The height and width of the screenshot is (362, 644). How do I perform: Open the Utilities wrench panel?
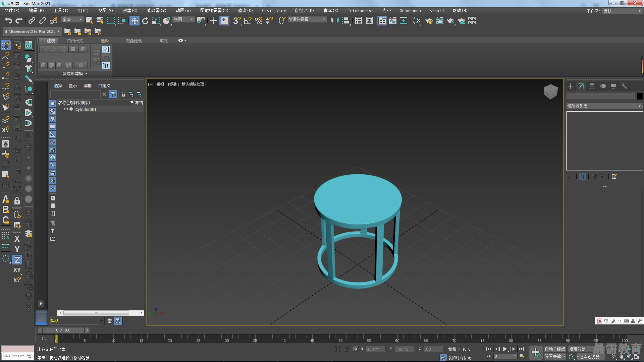[x=624, y=86]
